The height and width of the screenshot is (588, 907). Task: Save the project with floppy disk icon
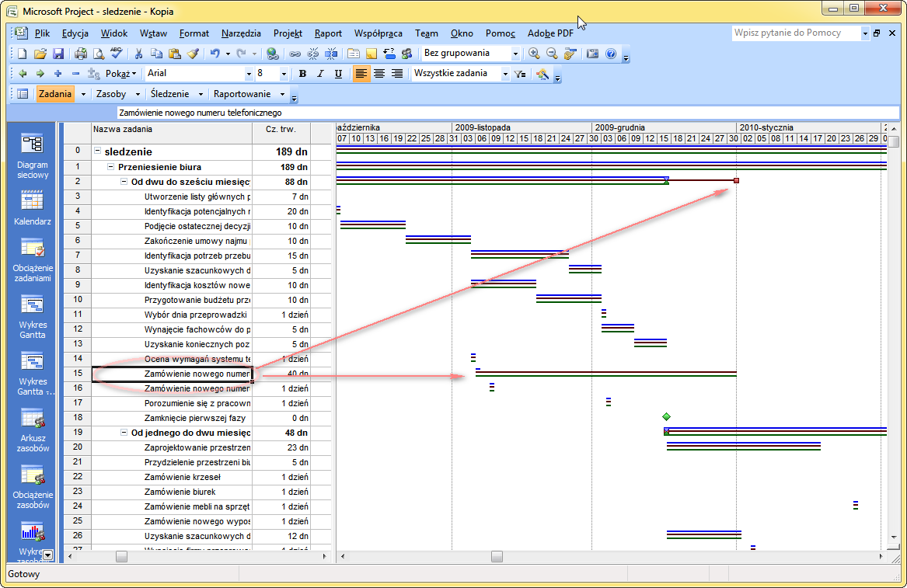tap(58, 54)
